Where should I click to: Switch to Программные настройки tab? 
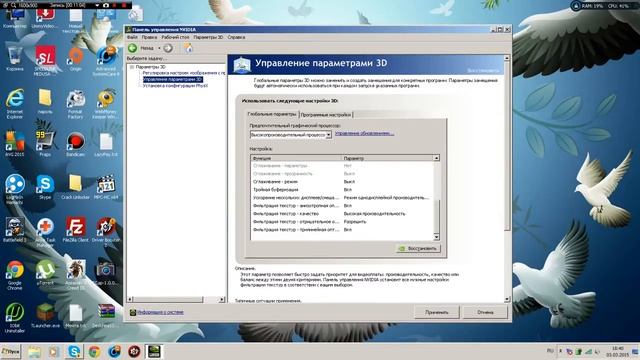pos(326,115)
